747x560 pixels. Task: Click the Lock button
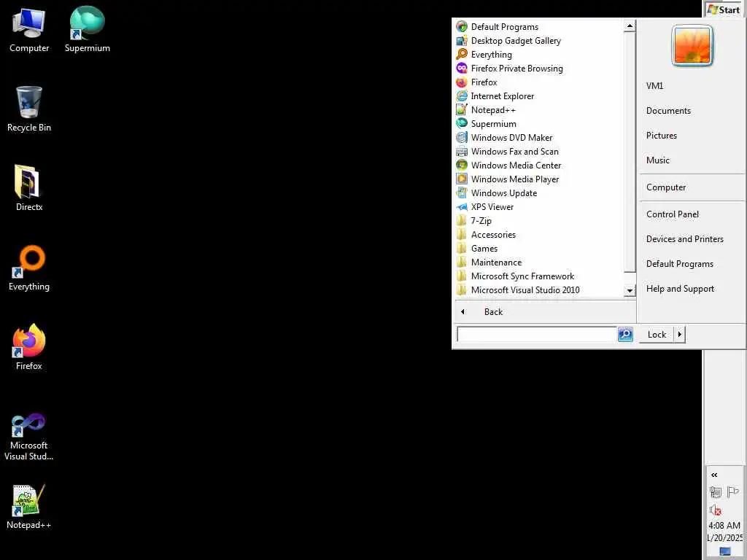pyautogui.click(x=657, y=334)
